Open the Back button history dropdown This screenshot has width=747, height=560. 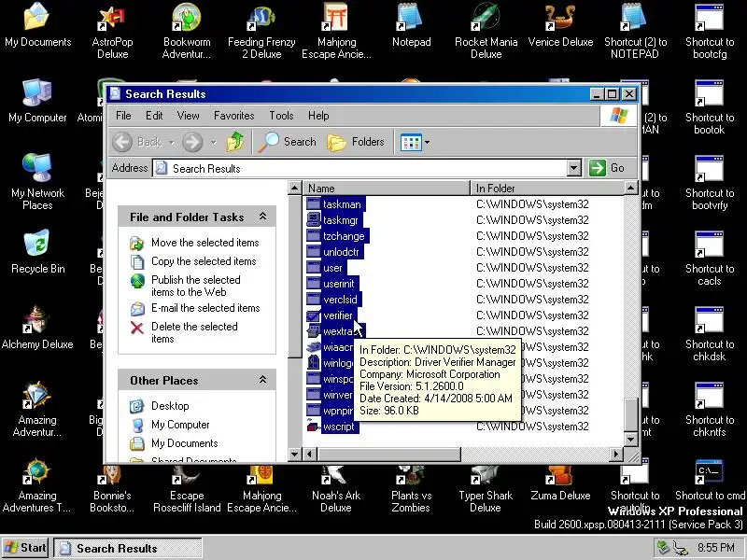pos(172,142)
